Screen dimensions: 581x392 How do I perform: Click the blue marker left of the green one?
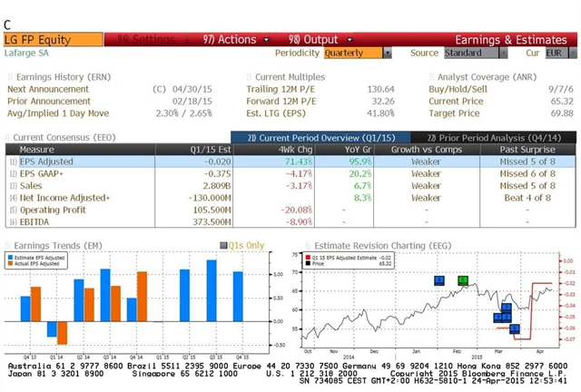439,280
